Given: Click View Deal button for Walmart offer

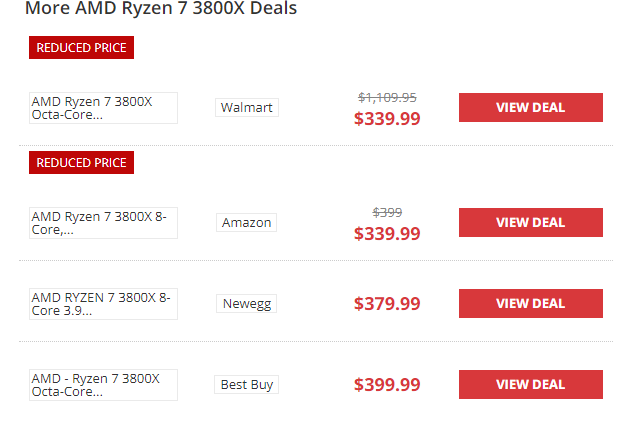Looking at the screenshot, I should tap(530, 108).
